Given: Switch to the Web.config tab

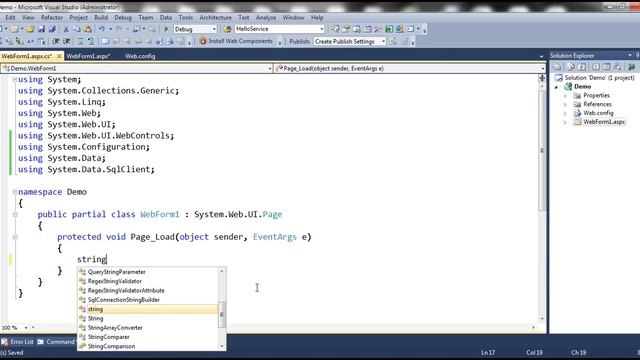Looking at the screenshot, I should tap(140, 56).
